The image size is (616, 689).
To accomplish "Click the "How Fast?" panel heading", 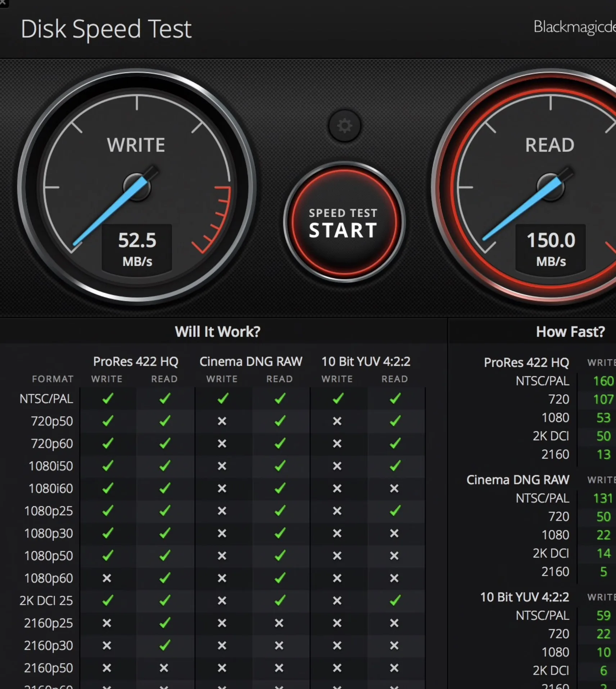I will coord(570,332).
